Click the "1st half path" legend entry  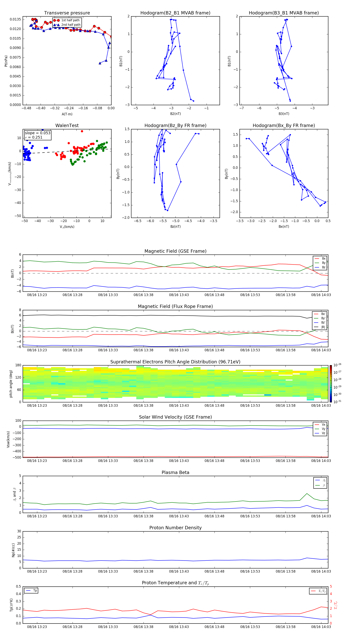(67, 20)
